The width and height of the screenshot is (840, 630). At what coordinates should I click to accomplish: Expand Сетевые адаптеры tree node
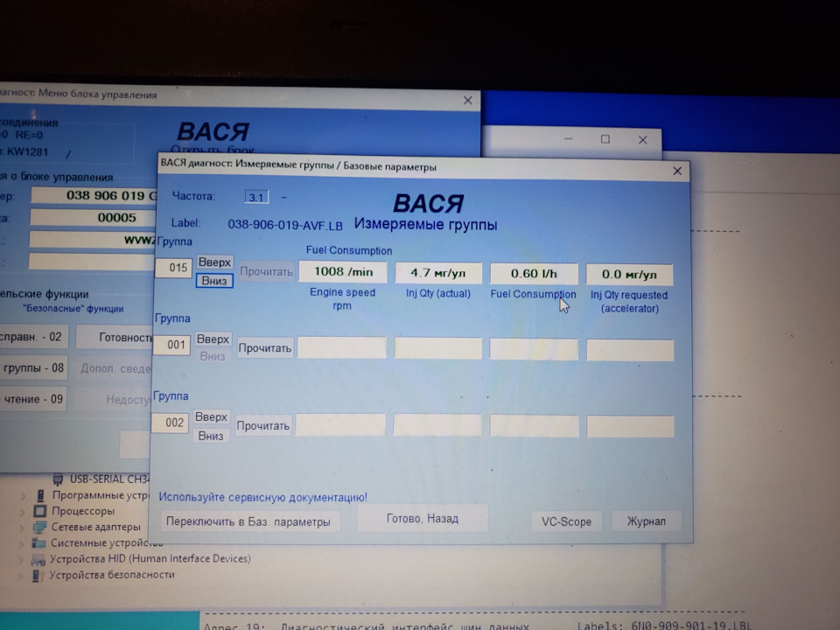(x=22, y=528)
